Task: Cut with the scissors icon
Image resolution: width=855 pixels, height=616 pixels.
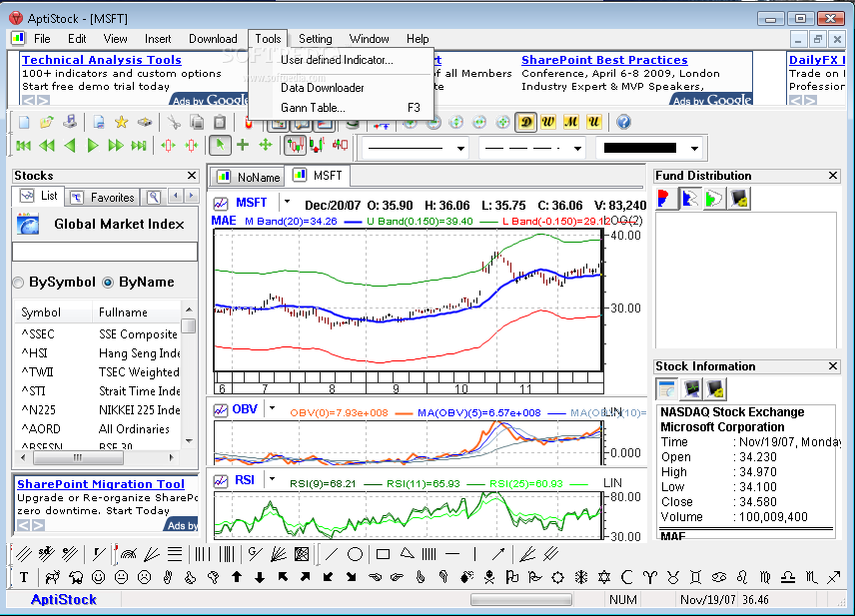Action: pyautogui.click(x=174, y=122)
